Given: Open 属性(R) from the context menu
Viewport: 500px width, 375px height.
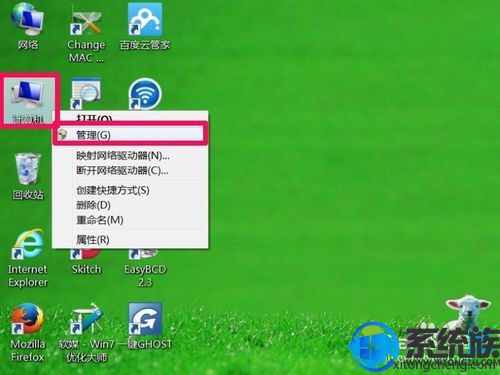Looking at the screenshot, I should (131, 239).
